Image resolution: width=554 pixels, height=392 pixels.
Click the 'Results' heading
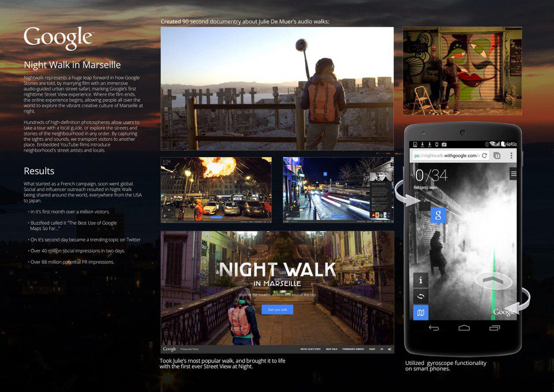tap(39, 171)
